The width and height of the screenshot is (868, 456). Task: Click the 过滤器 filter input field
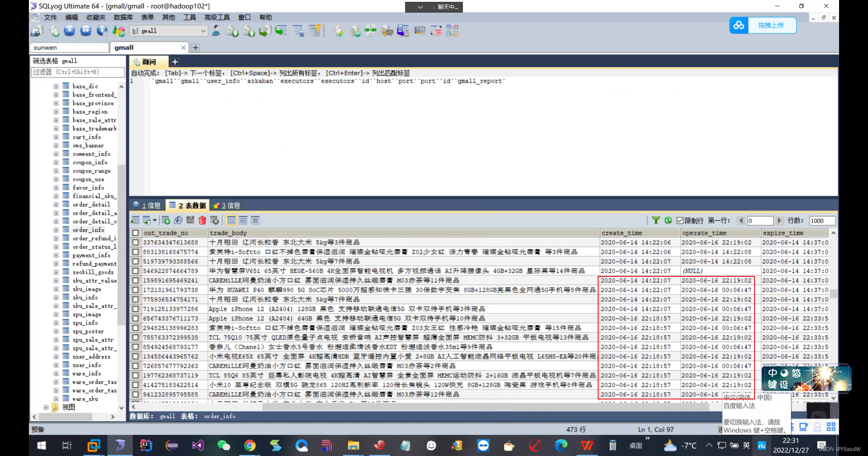point(78,72)
